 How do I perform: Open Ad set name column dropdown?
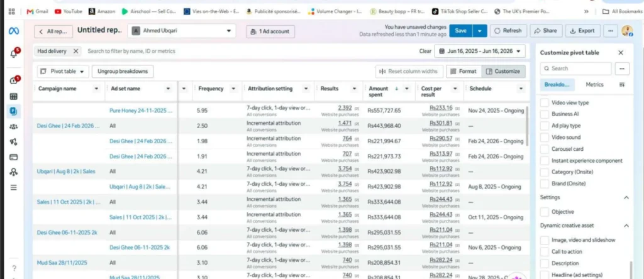(x=169, y=89)
